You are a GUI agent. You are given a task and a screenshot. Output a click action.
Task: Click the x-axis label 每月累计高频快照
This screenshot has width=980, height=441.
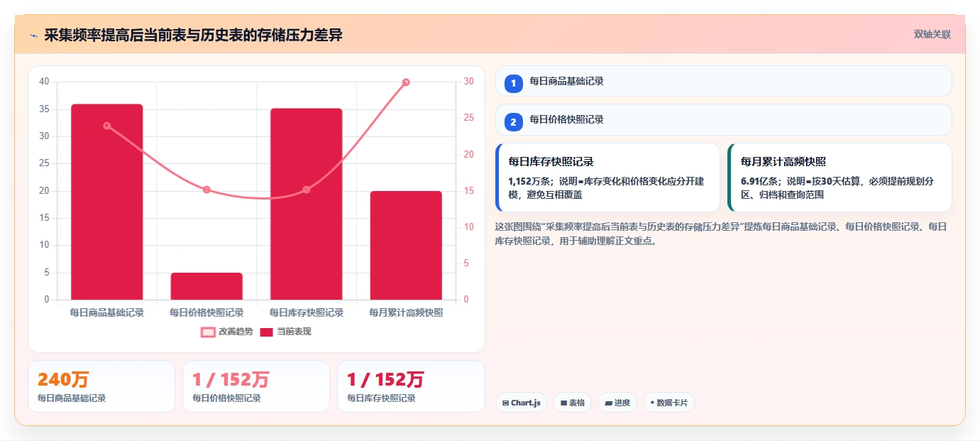pyautogui.click(x=406, y=312)
